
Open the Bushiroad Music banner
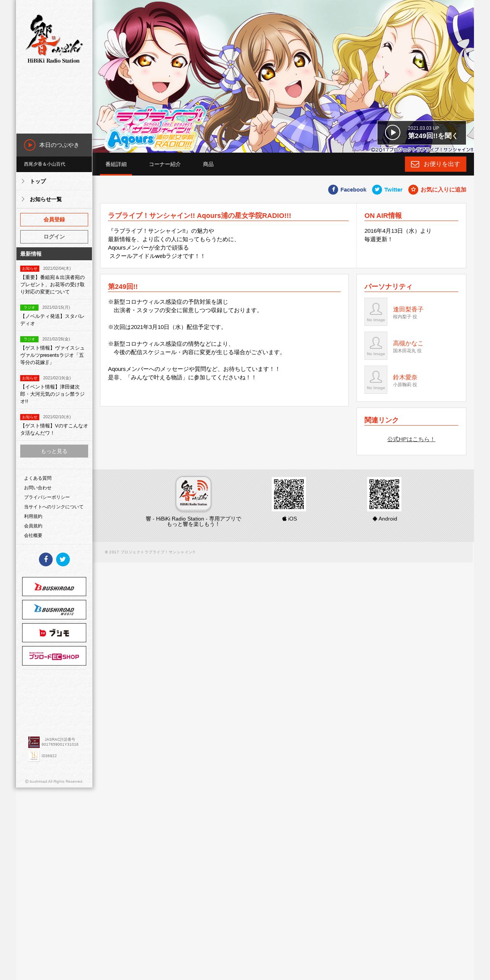pyautogui.click(x=54, y=609)
